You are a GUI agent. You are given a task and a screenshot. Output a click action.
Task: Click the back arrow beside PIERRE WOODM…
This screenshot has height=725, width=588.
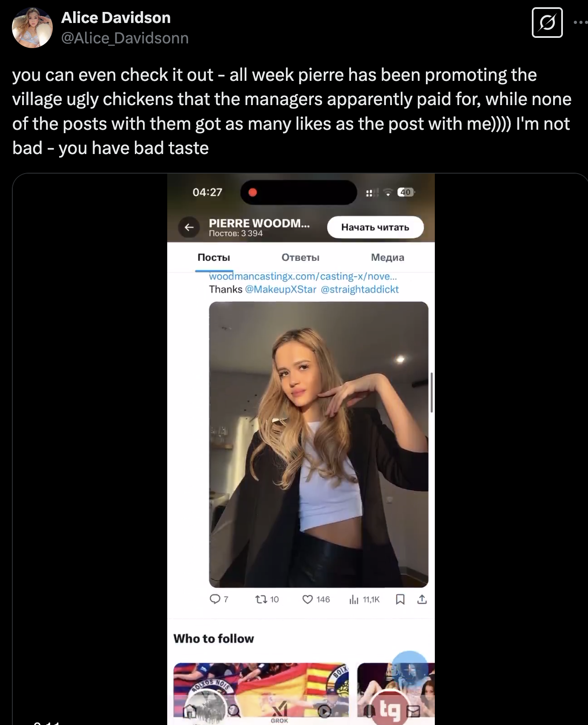(189, 227)
